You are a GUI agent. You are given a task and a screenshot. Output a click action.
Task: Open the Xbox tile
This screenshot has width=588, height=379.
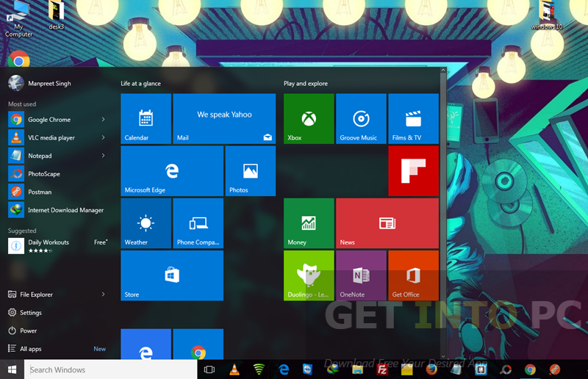(x=309, y=119)
